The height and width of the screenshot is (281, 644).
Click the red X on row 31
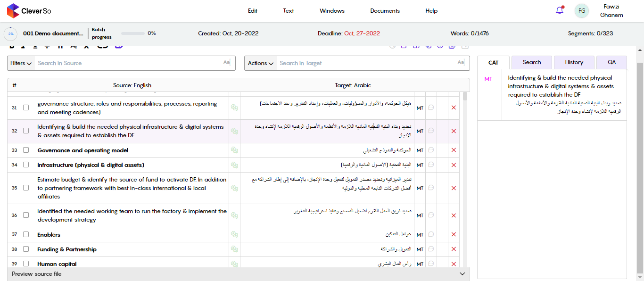click(454, 108)
